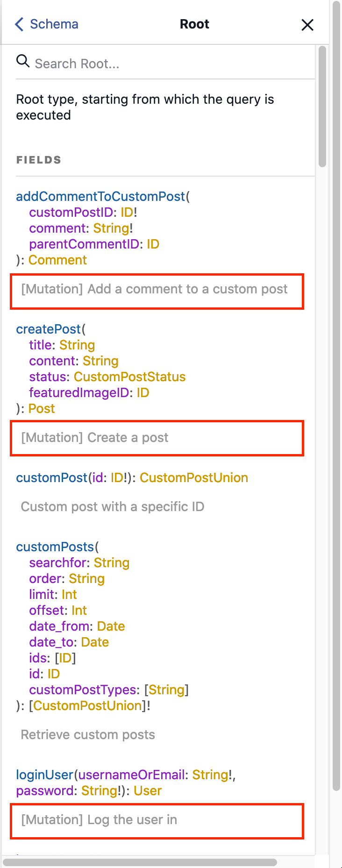Open the User return type of loginUser
The height and width of the screenshot is (868, 342).
(x=147, y=790)
